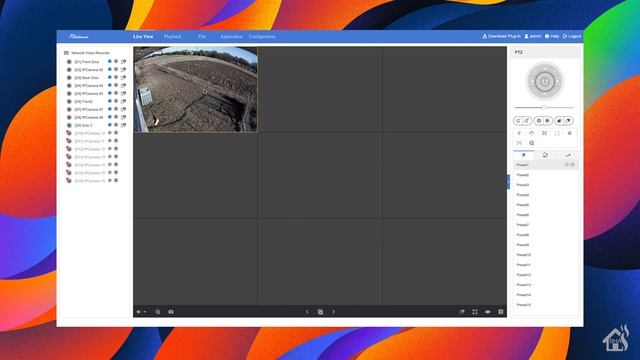This screenshot has height=360, width=640.
Task: Open the PTZ patrol tab
Action: 545,156
